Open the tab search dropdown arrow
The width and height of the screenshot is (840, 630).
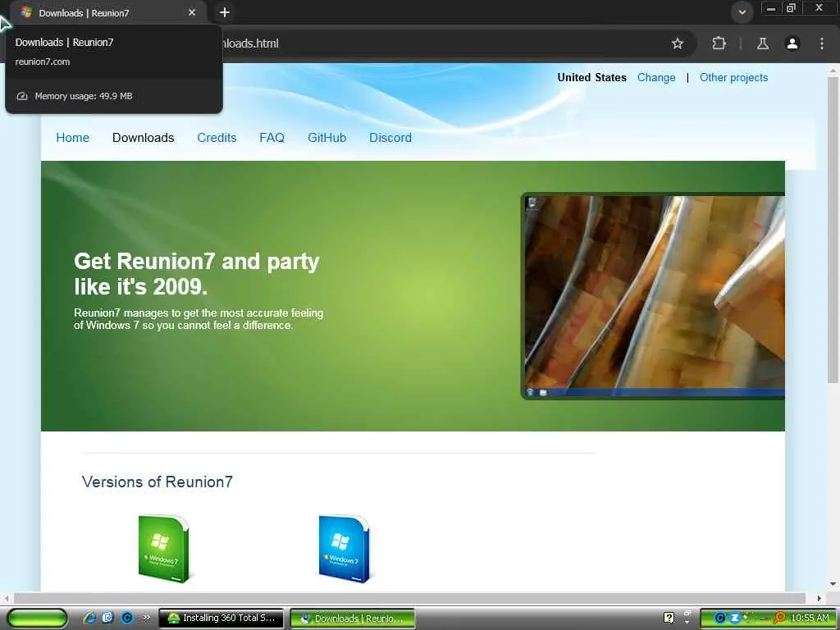click(x=742, y=11)
